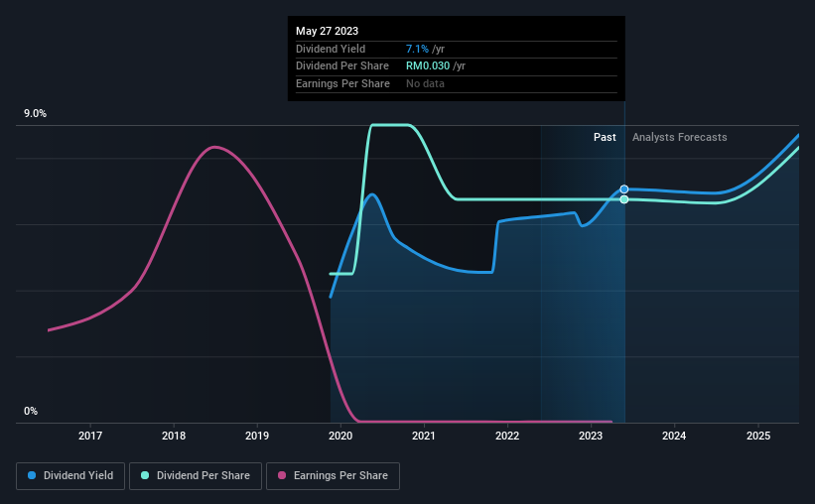The image size is (815, 504).
Task: Click the 2023 x-axis label
Action: tap(591, 436)
